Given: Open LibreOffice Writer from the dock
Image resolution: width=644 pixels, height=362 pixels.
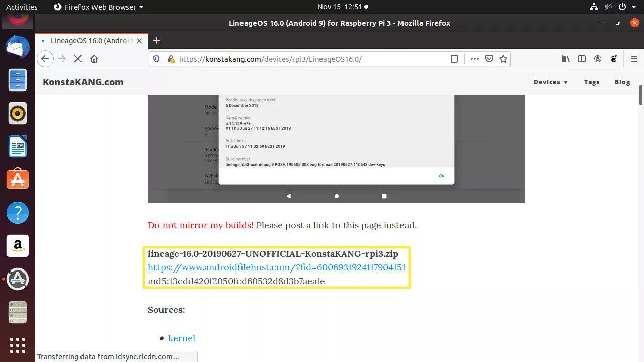Looking at the screenshot, I should click(x=18, y=147).
